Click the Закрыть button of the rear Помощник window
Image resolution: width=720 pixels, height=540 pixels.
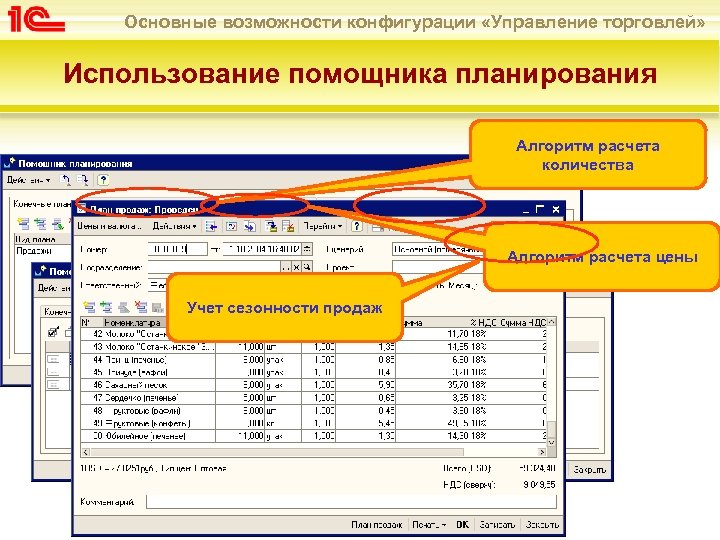click(x=589, y=470)
